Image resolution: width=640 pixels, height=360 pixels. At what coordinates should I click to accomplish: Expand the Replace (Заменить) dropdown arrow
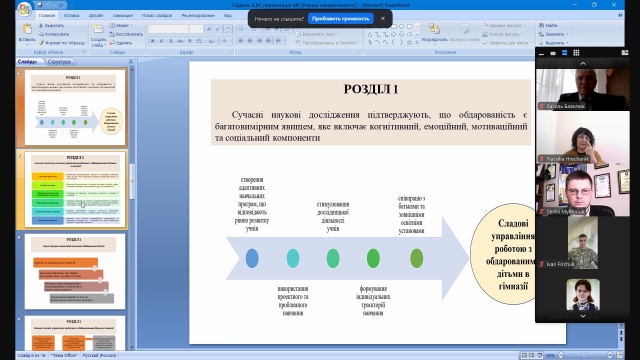click(x=567, y=34)
